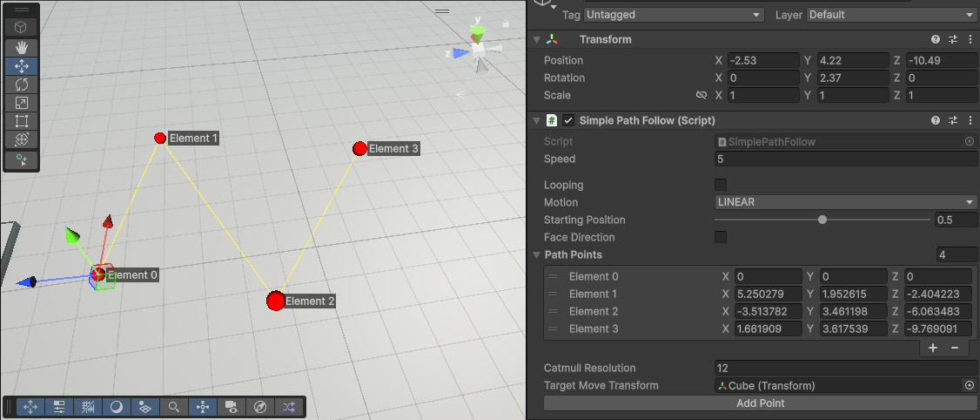Click the script file icon on Simple Path Follow
Viewport: 980px width, 420px height.
click(x=552, y=120)
